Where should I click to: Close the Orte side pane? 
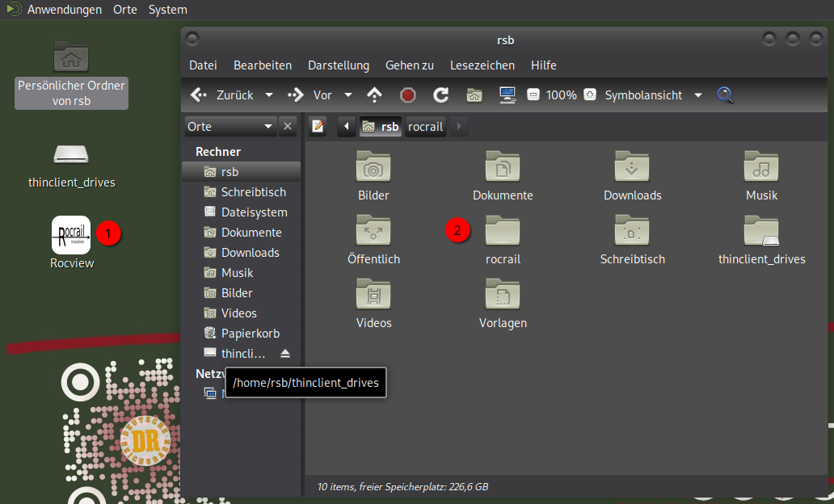click(289, 127)
